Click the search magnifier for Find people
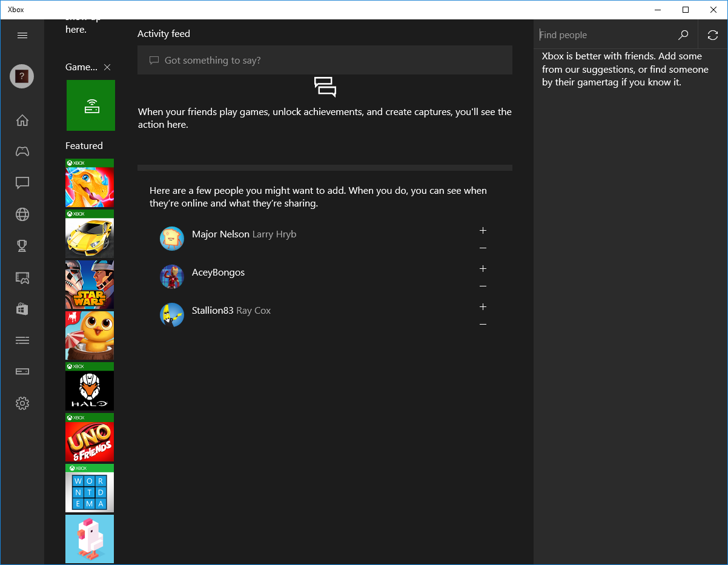Screen dimensions: 728x565 coord(683,35)
